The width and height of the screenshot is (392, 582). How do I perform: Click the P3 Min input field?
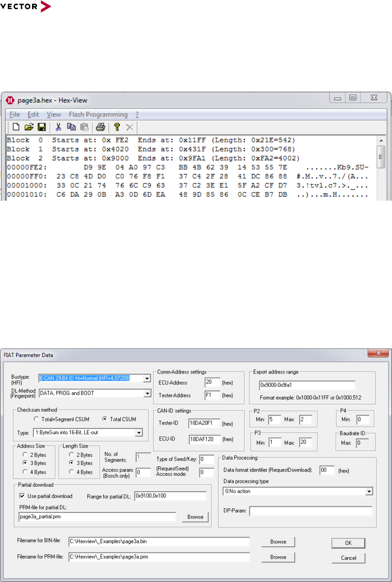tap(275, 442)
